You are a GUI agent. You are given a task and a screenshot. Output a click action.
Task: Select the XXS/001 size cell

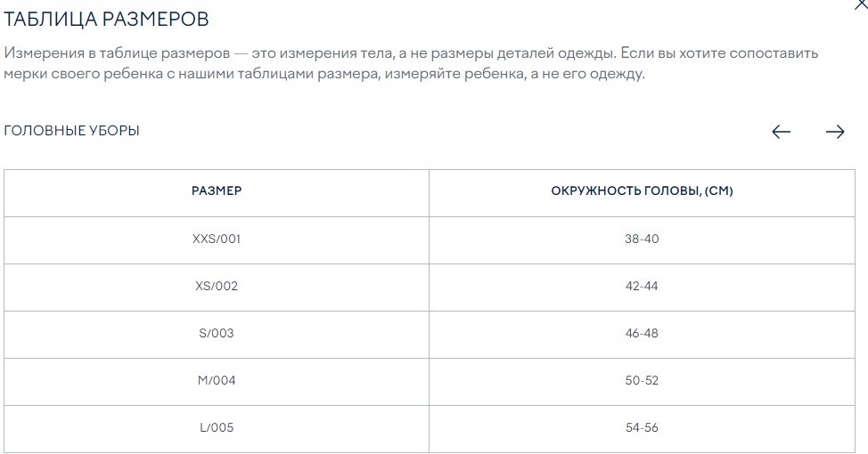pos(217,239)
